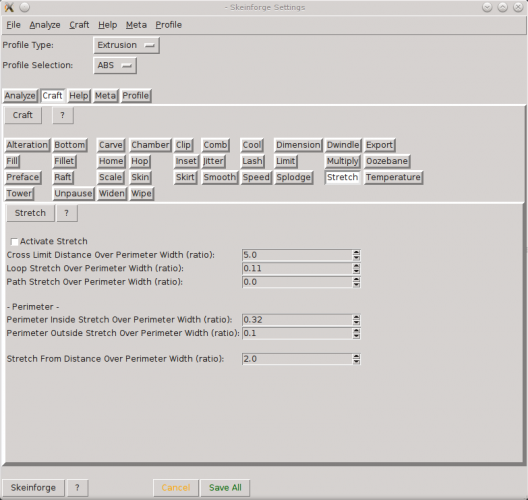Image resolution: width=528 pixels, height=500 pixels.
Task: Open the Analyze menu in menu bar
Action: (45, 25)
